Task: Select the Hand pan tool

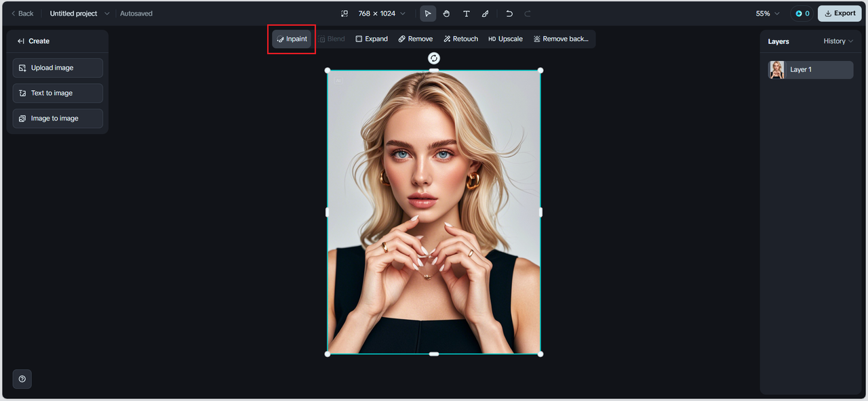Action: [447, 14]
